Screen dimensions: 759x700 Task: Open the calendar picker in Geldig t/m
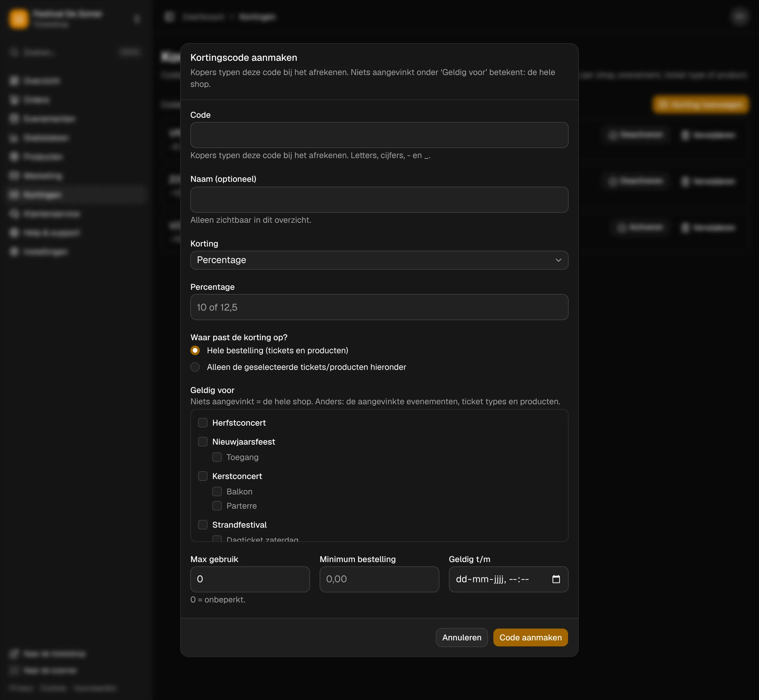[x=556, y=579]
